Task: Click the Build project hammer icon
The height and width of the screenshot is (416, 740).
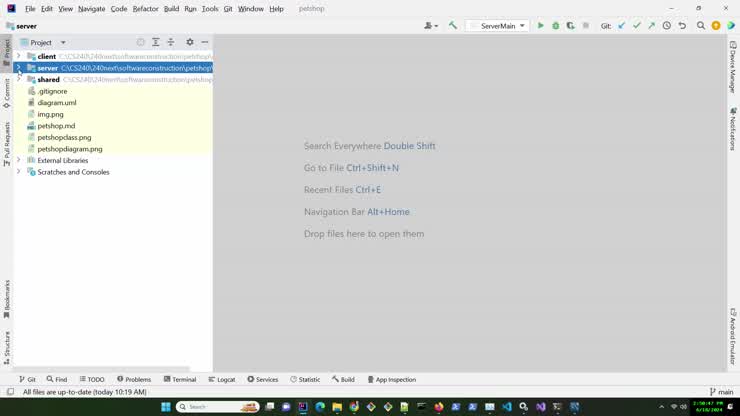Action: [x=453, y=26]
